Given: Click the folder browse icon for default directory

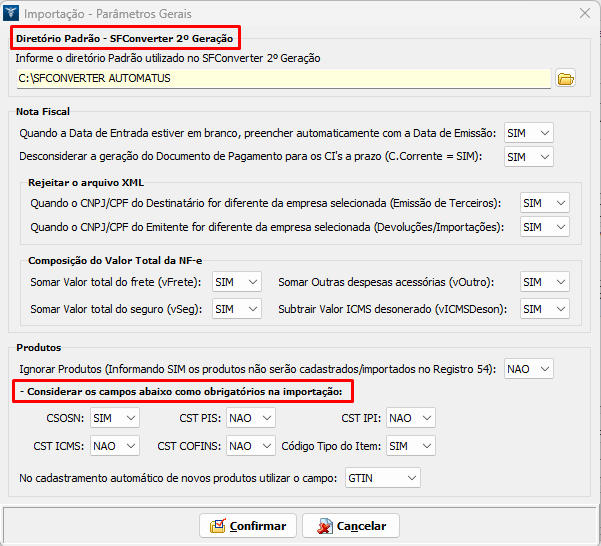Looking at the screenshot, I should click(566, 78).
